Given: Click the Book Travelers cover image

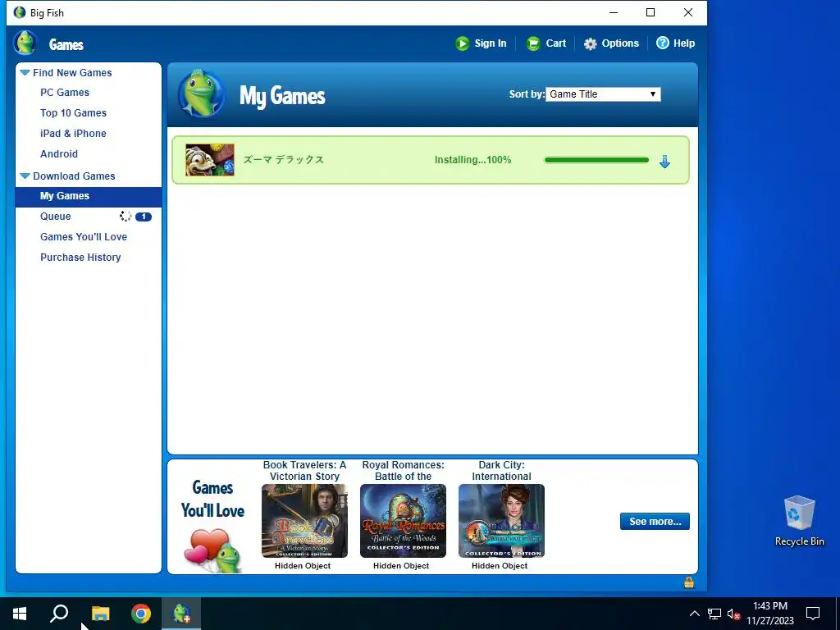Looking at the screenshot, I should click(x=304, y=521).
